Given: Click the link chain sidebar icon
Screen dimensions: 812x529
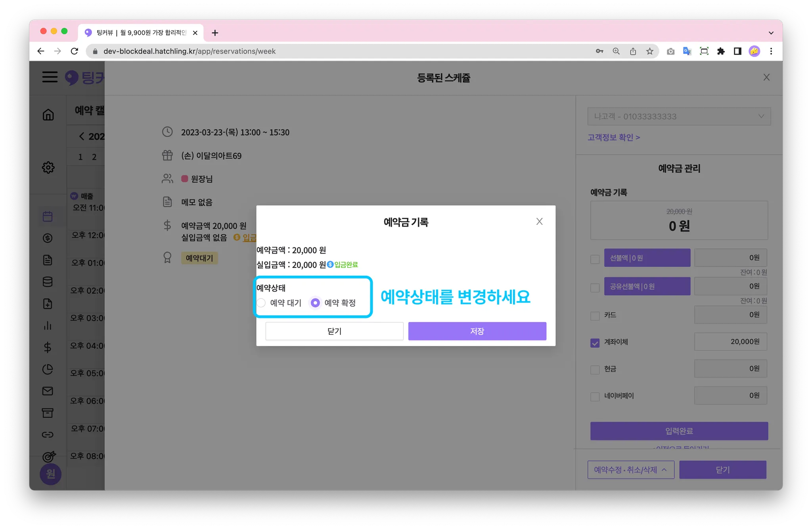Looking at the screenshot, I should [x=48, y=435].
